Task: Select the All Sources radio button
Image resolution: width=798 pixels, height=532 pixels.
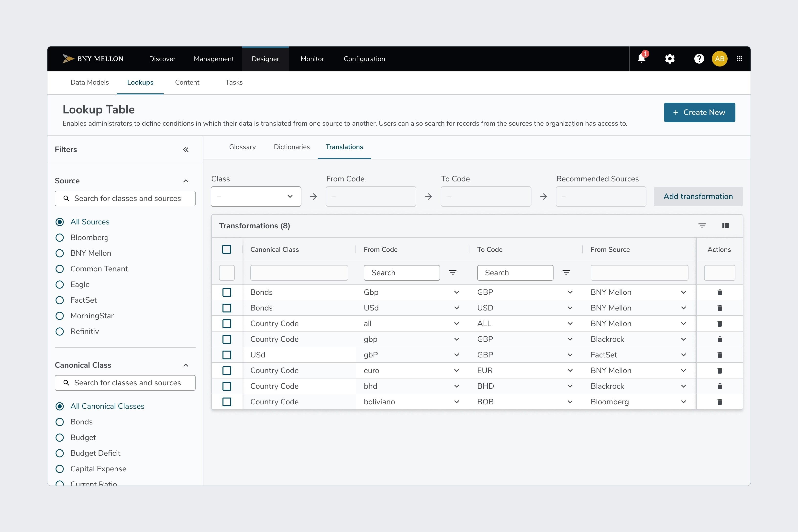Action: [60, 222]
